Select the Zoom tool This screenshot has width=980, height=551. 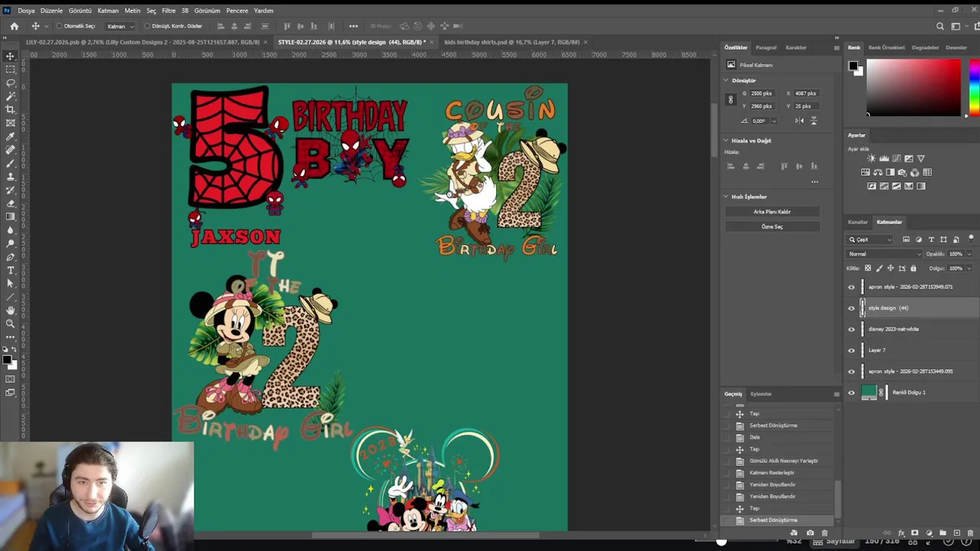[11, 324]
